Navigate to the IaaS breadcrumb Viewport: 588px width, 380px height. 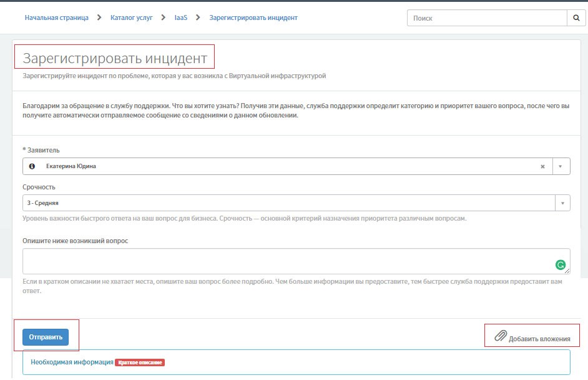(x=181, y=18)
